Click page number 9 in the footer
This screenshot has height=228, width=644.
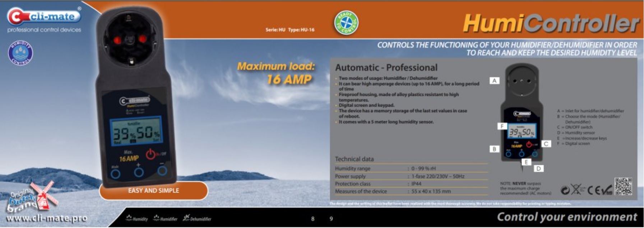point(331,219)
